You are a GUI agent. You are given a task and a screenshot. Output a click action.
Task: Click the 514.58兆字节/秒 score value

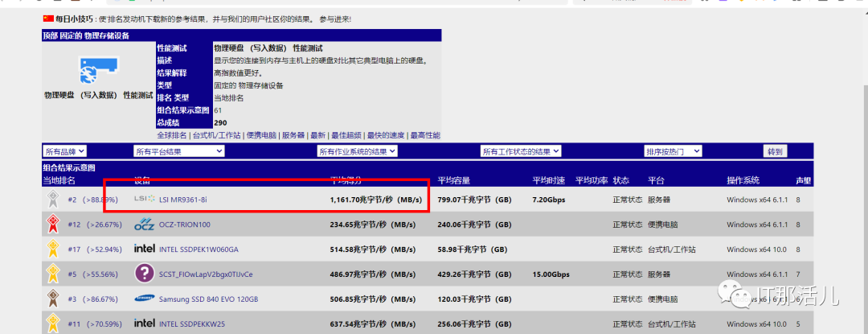point(373,249)
